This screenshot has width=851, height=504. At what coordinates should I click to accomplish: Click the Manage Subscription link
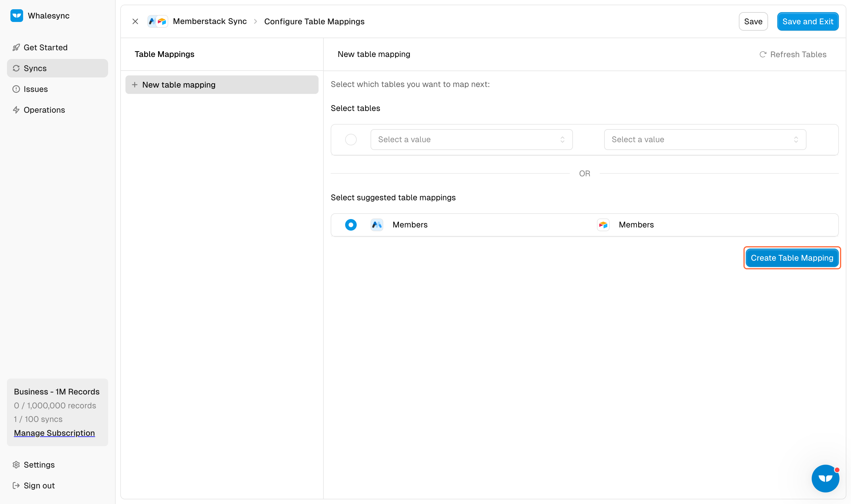(54, 433)
